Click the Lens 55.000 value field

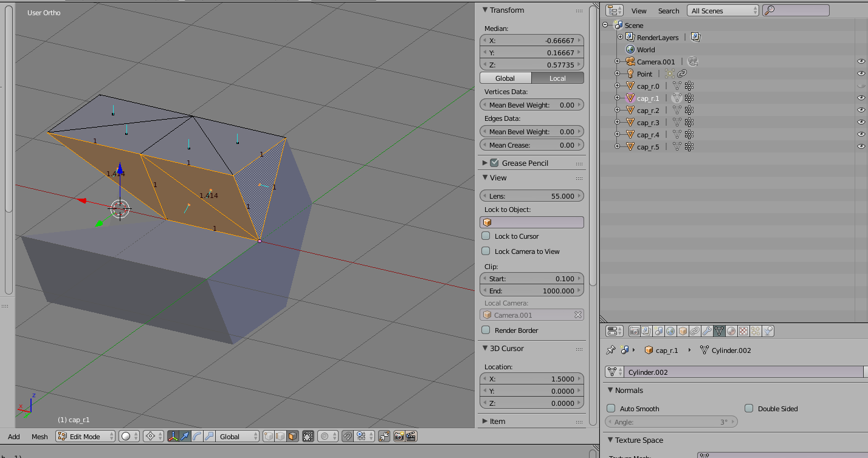pos(532,196)
